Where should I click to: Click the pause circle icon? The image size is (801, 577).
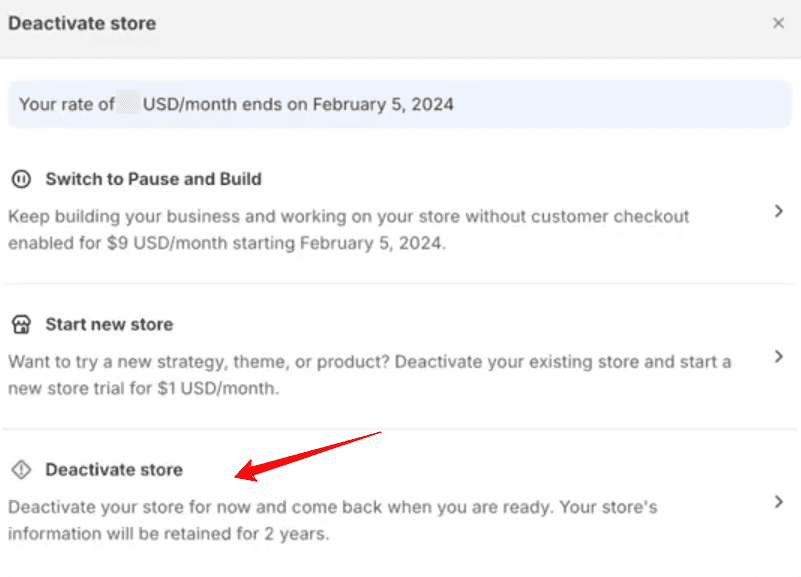pyautogui.click(x=21, y=179)
